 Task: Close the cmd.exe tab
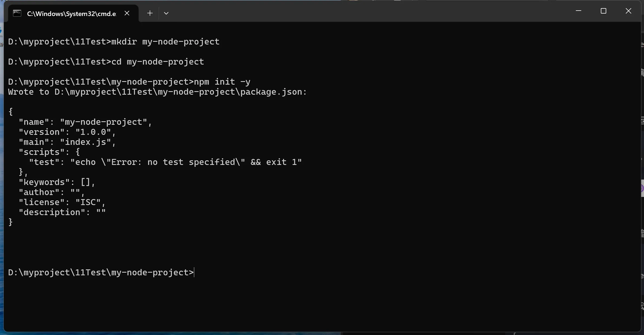(127, 13)
